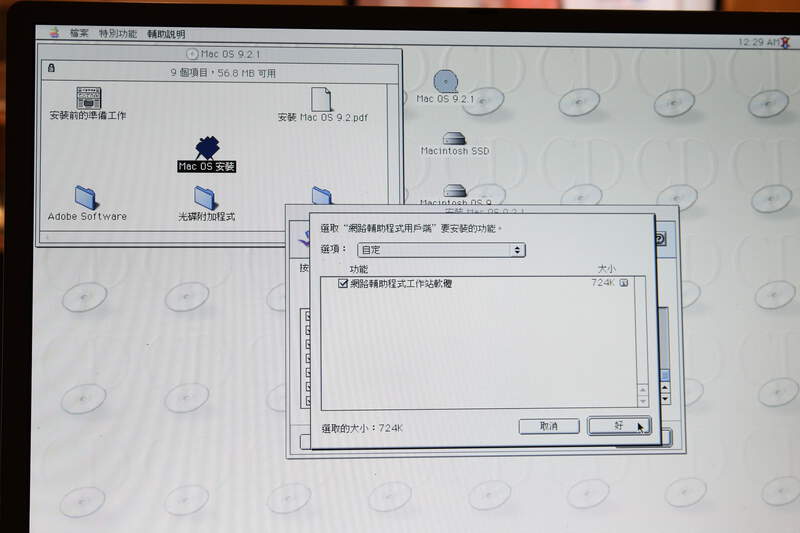The width and height of the screenshot is (800, 533).
Task: Select the Mac OS 9.2.1 CD on desktop
Action: tap(445, 87)
